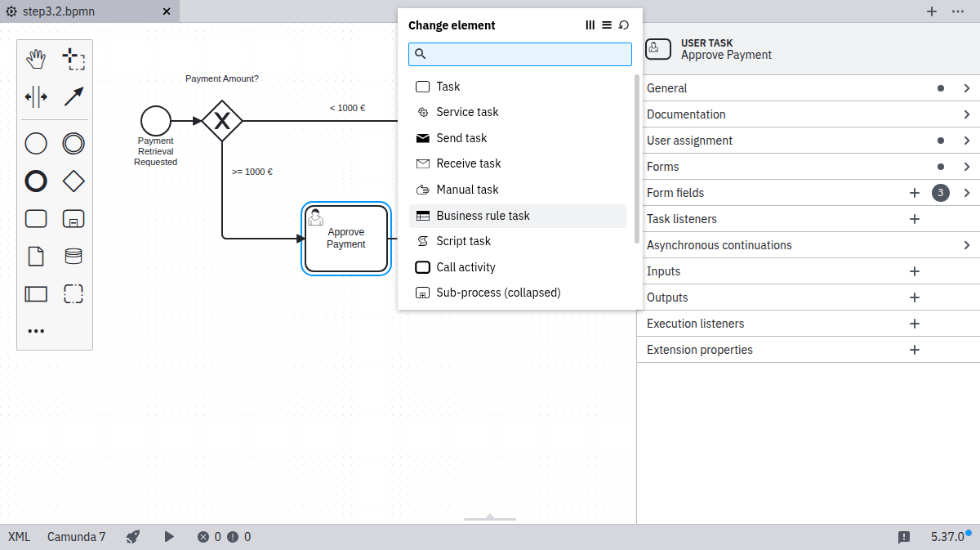Select the global connect arrow tool
This screenshot has height=550, width=980.
(x=73, y=96)
